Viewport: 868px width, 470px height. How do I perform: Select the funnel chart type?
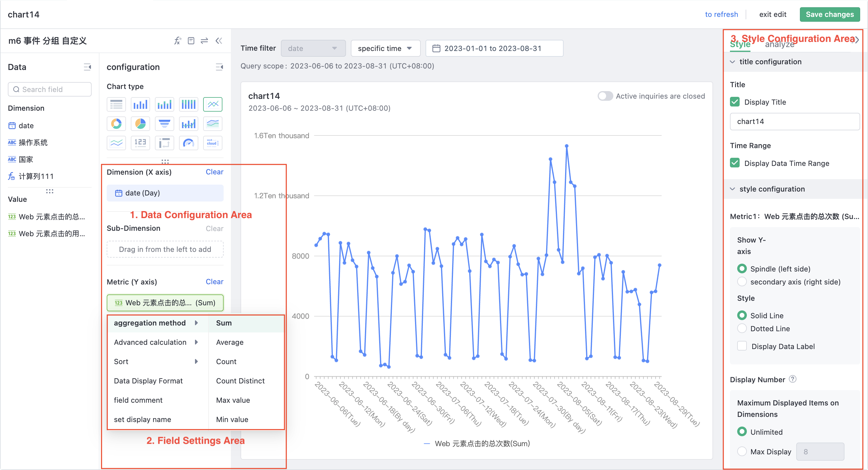coord(164,123)
